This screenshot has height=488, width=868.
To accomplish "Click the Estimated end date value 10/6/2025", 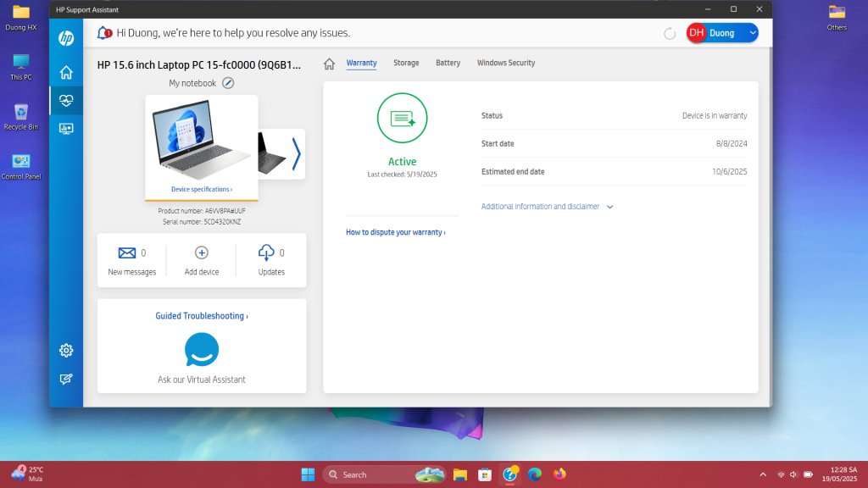I will click(x=729, y=171).
